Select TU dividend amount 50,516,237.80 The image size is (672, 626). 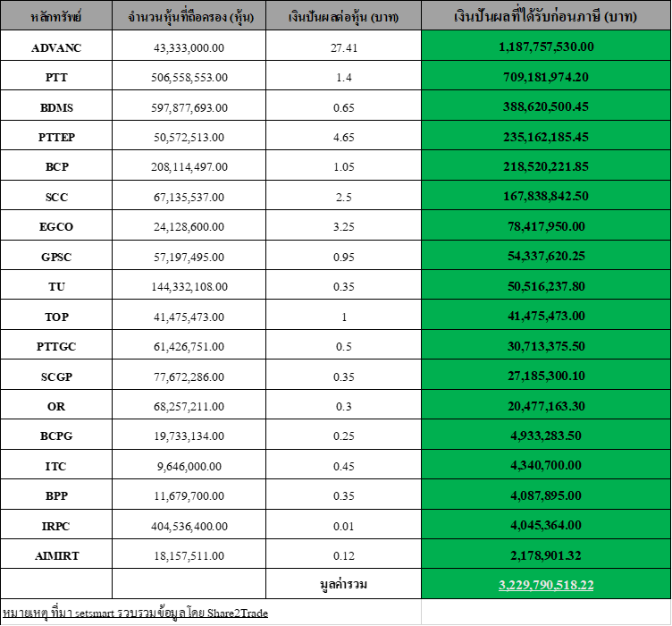(546, 287)
